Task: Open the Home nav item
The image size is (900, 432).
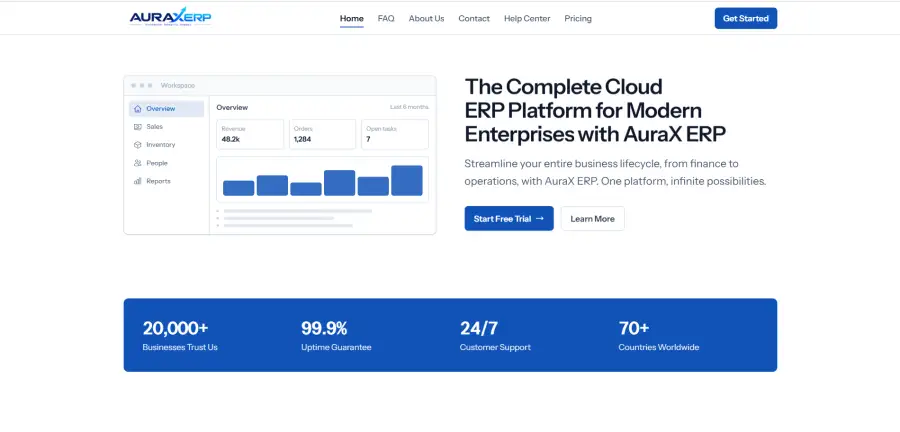Action: [351, 18]
